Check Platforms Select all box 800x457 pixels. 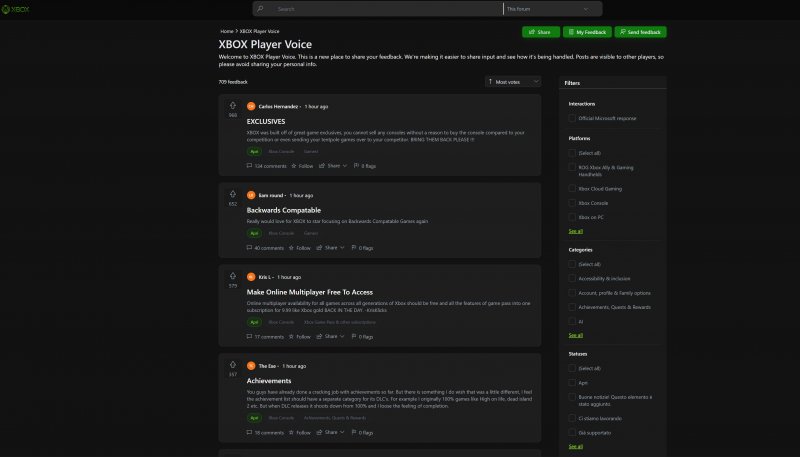coord(572,153)
